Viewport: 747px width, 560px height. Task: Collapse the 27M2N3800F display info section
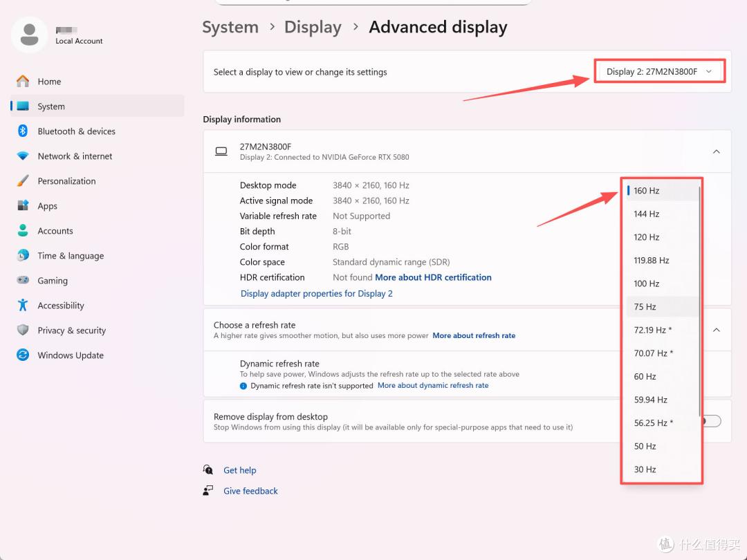tap(716, 151)
